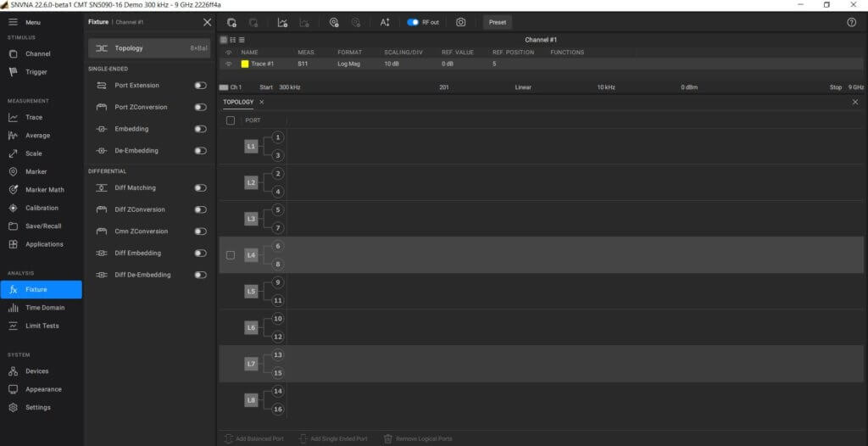Select the Time Domain sidebar item
Screen dimensions: 868x446
point(44,308)
